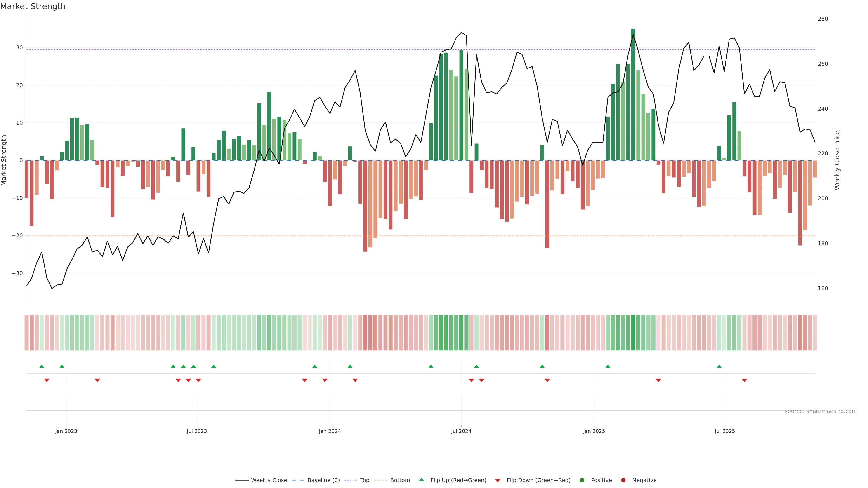Click the green Flip Up triangle in legend
This screenshot has width=868, height=488.
point(421,480)
